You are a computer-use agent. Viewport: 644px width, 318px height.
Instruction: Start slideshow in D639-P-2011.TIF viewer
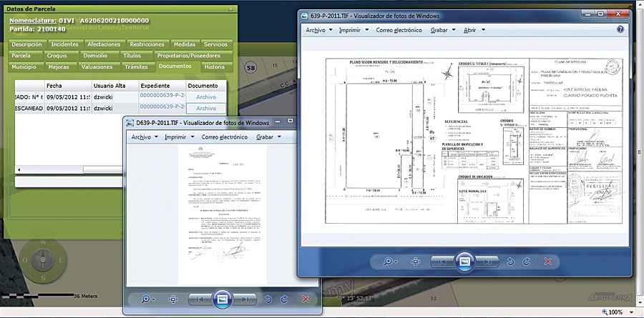(x=222, y=299)
